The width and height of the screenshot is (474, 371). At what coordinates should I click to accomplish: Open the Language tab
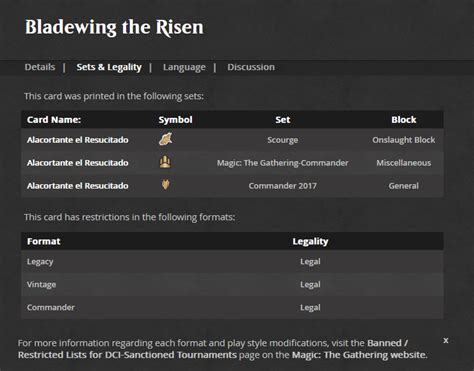point(184,68)
